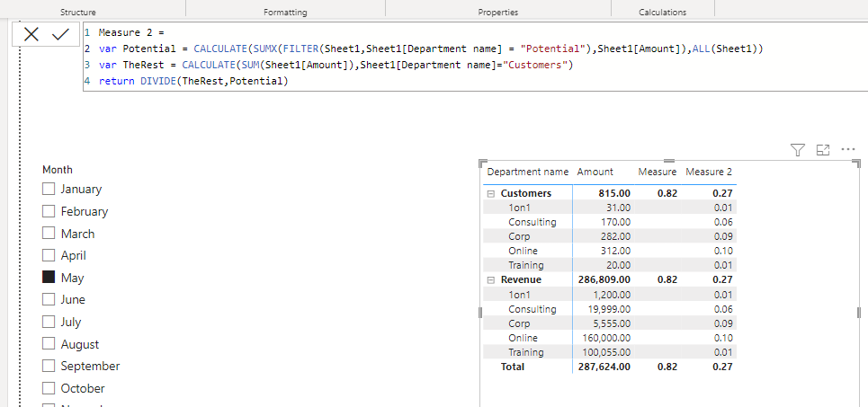Open the Structure ribbon group
Image resolution: width=868 pixels, height=407 pixels.
click(78, 12)
